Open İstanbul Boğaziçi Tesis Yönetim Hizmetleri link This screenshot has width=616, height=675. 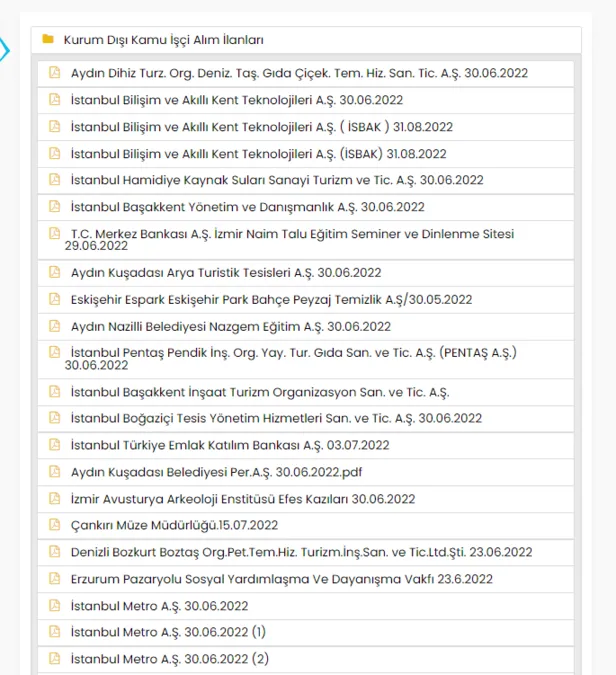pyautogui.click(x=270, y=418)
